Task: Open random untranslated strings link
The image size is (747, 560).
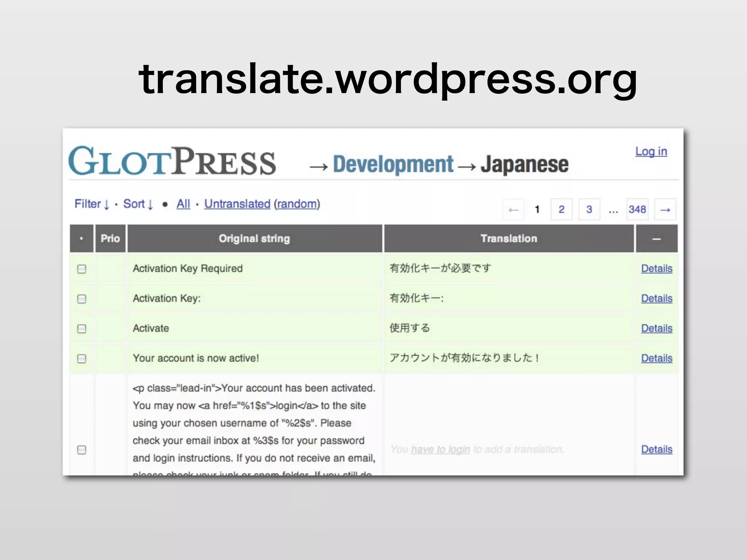Action: tap(297, 204)
